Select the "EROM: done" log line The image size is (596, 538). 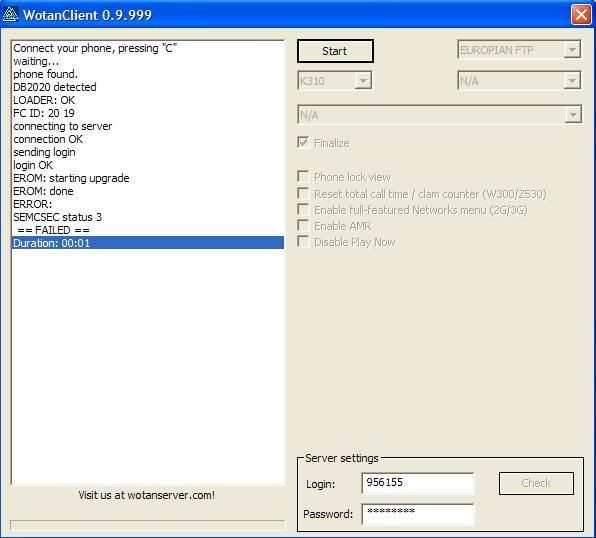click(148, 191)
